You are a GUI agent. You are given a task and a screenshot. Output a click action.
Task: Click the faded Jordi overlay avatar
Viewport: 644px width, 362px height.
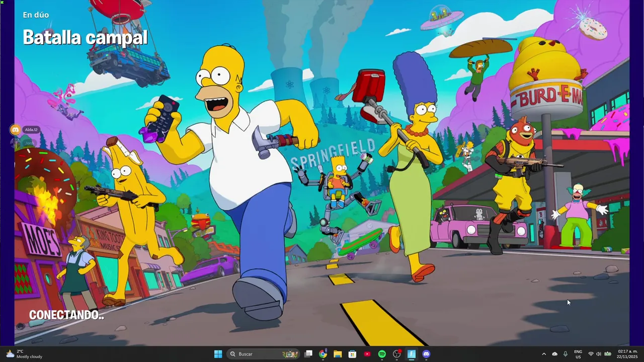click(15, 143)
